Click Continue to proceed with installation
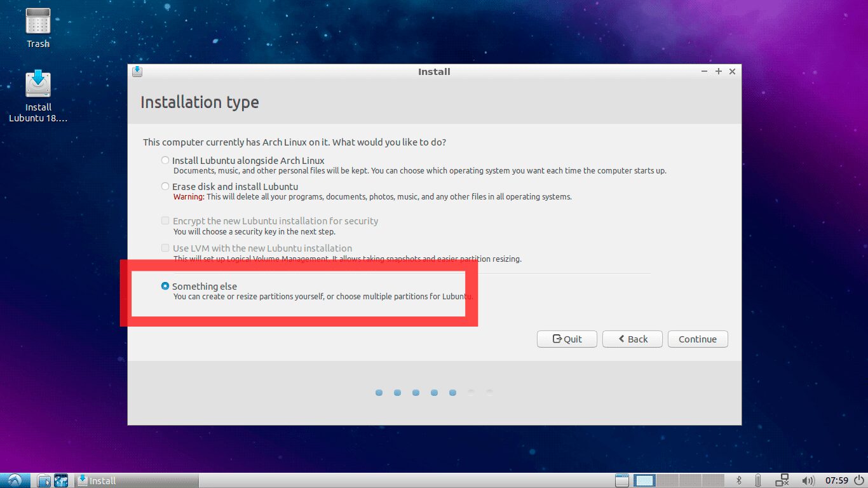The height and width of the screenshot is (488, 868). [x=697, y=339]
